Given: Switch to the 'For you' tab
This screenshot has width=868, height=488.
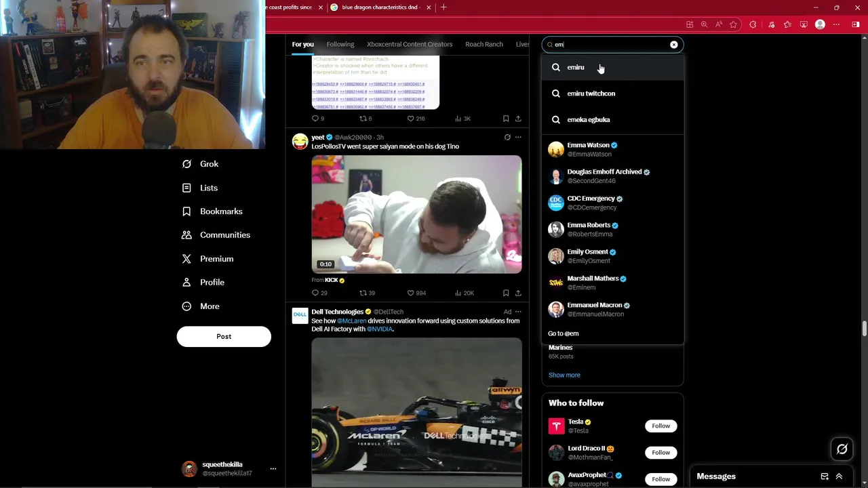Looking at the screenshot, I should [302, 45].
